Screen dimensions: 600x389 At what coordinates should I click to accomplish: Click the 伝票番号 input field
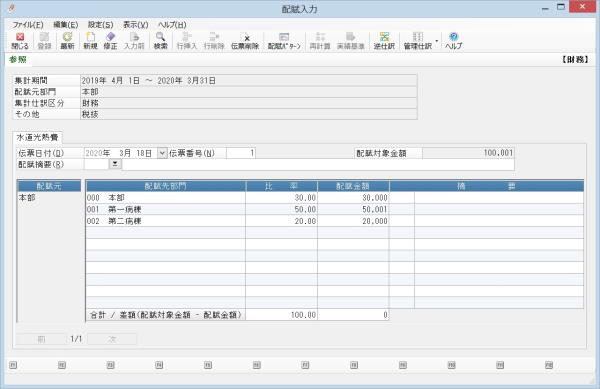click(x=241, y=153)
